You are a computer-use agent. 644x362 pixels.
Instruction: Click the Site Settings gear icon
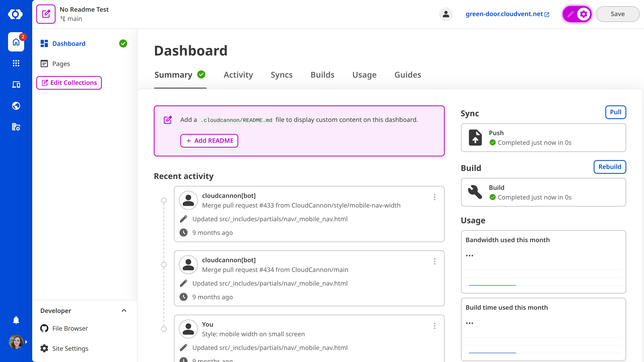44,348
